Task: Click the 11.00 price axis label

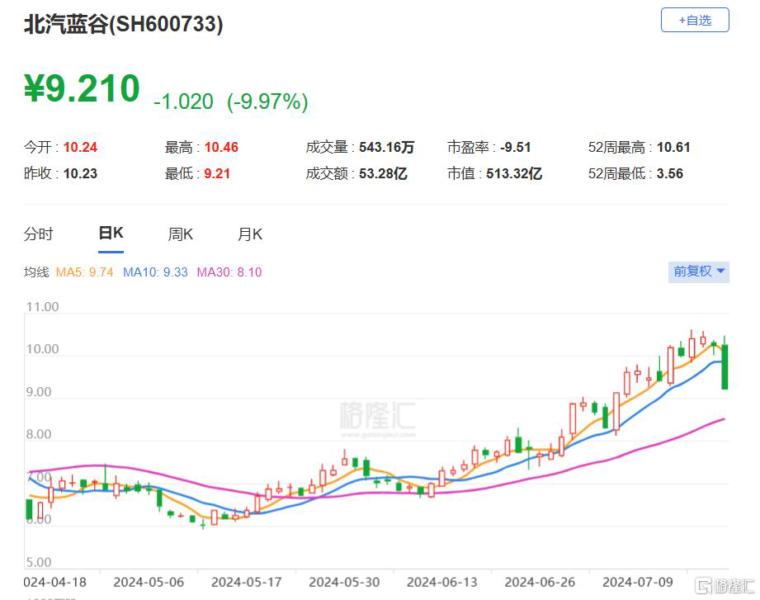Action: (43, 307)
